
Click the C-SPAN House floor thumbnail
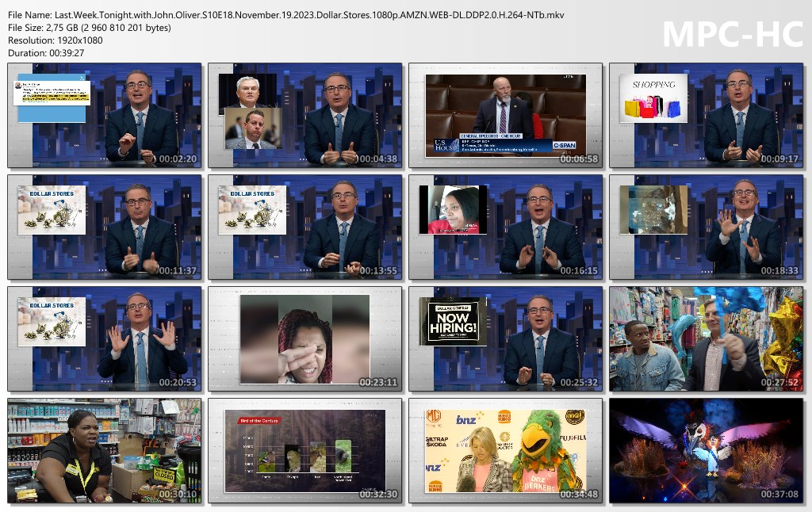(x=505, y=115)
